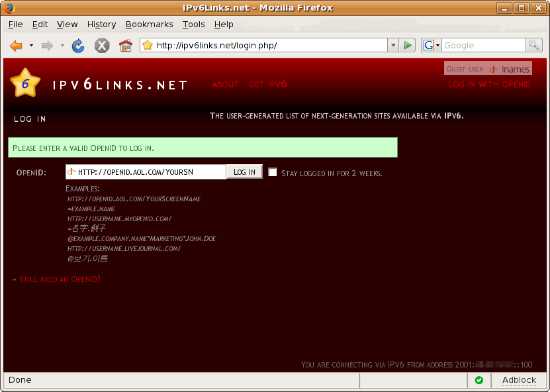Check Stay logged in for 2 weeks
The width and height of the screenshot is (550, 392).
[272, 172]
